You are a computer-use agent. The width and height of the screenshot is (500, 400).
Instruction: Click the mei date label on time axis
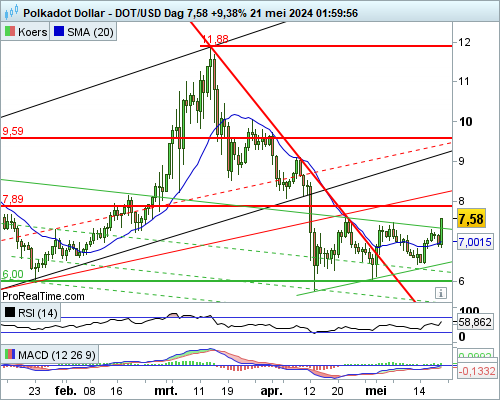point(376,390)
